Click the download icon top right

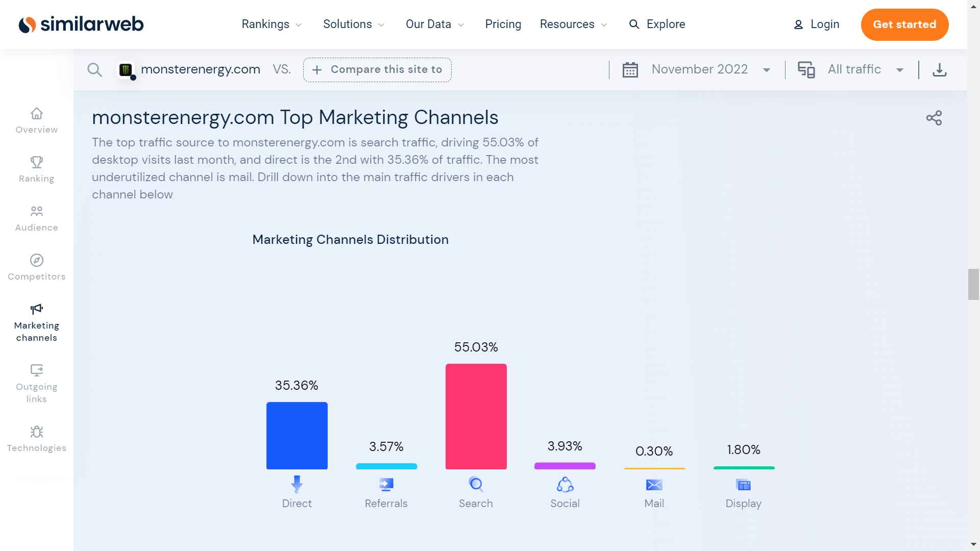[x=939, y=69]
